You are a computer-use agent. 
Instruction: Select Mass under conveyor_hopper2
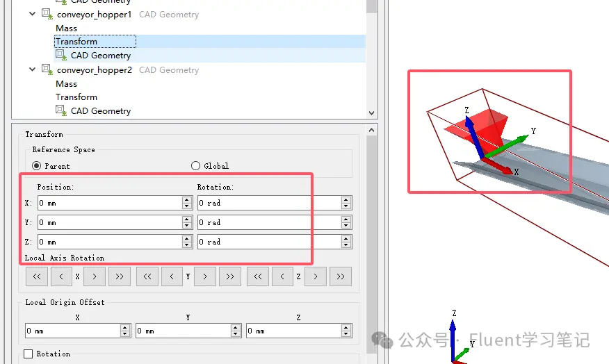[x=67, y=84]
